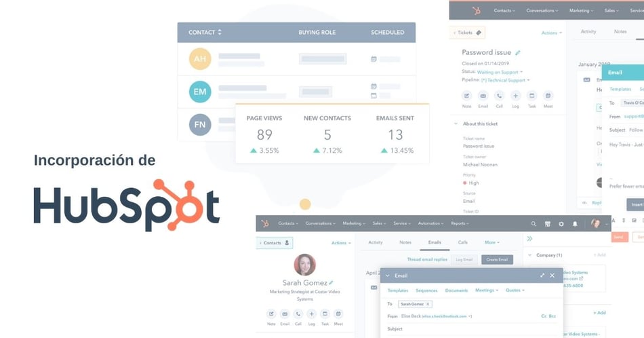The width and height of the screenshot is (644, 338).
Task: Collapse the About this ticket section
Action: pos(456,124)
